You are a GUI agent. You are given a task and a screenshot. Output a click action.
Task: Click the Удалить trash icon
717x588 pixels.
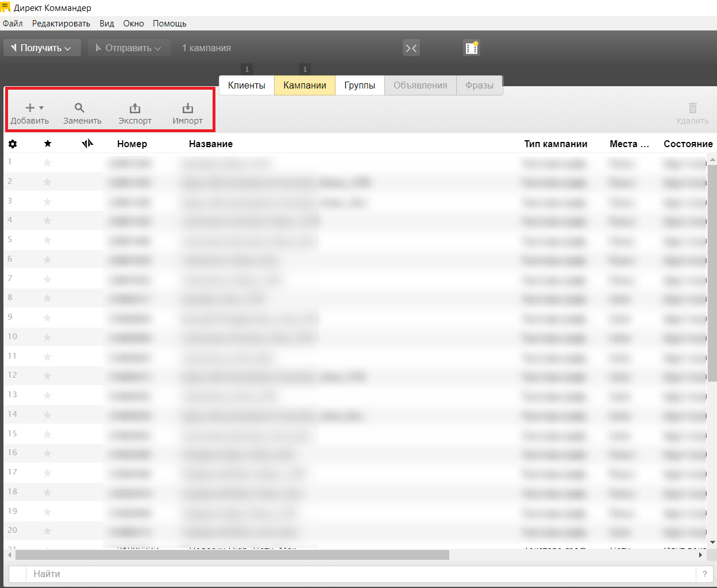692,108
